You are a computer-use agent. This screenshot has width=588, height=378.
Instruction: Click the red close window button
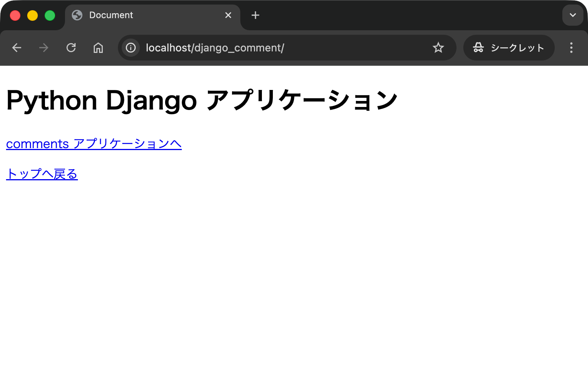(15, 15)
